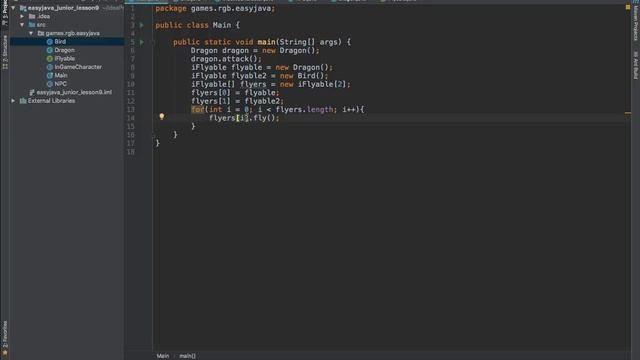Select External Libraries label
Screen dimensions: 640x360
point(51,101)
